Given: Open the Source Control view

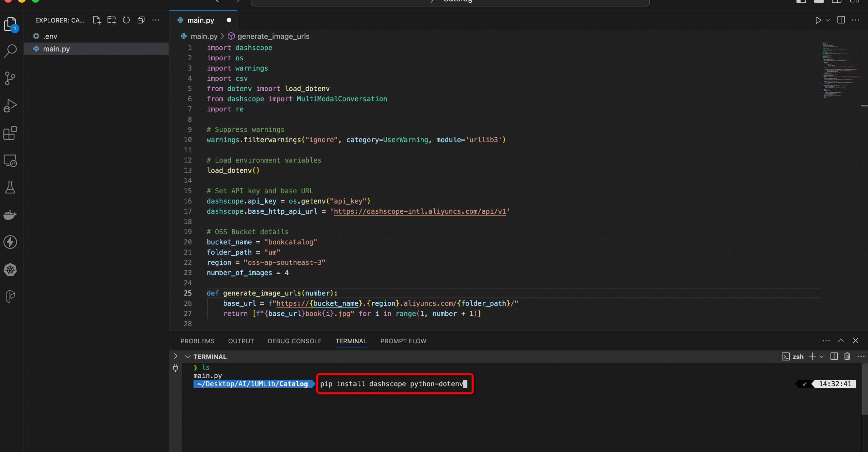Looking at the screenshot, I should (x=11, y=78).
